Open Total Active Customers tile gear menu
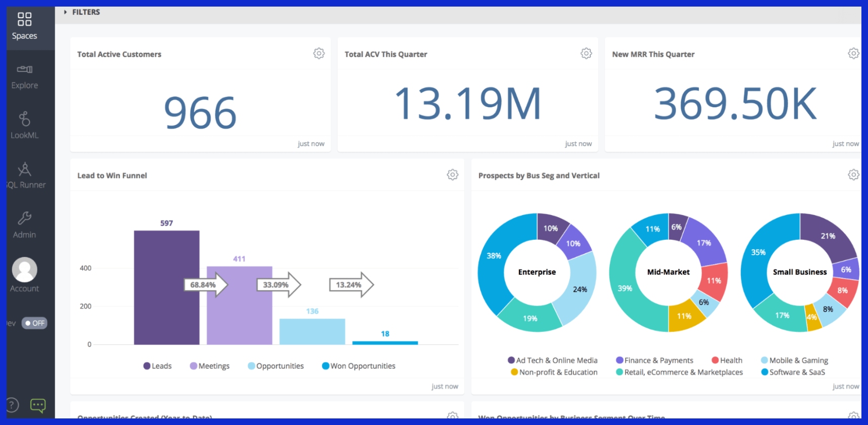 (319, 54)
